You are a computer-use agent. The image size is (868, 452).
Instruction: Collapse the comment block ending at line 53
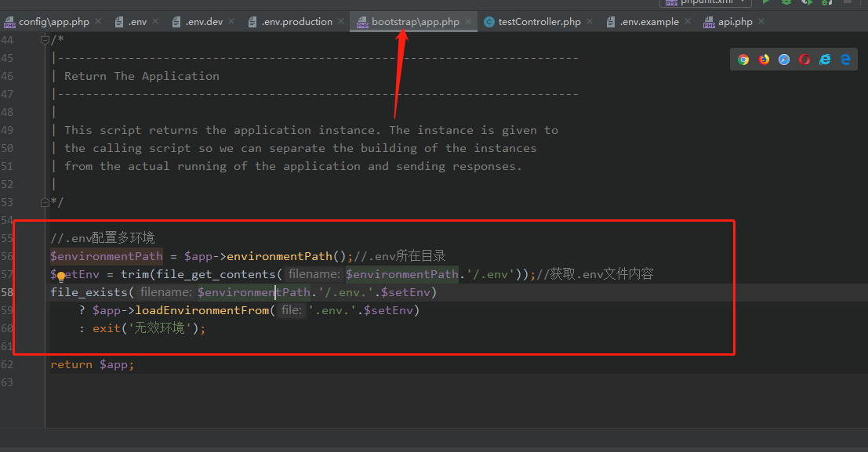(x=44, y=201)
